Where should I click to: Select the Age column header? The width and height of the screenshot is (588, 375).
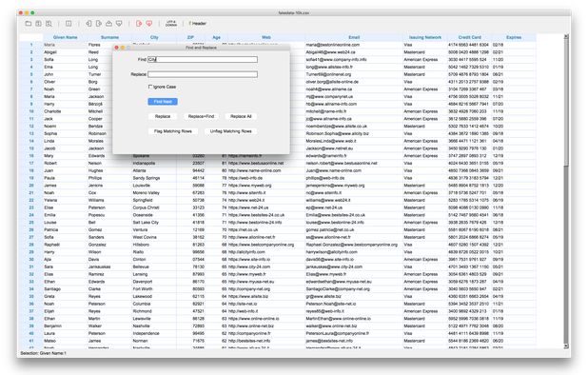tap(216, 37)
